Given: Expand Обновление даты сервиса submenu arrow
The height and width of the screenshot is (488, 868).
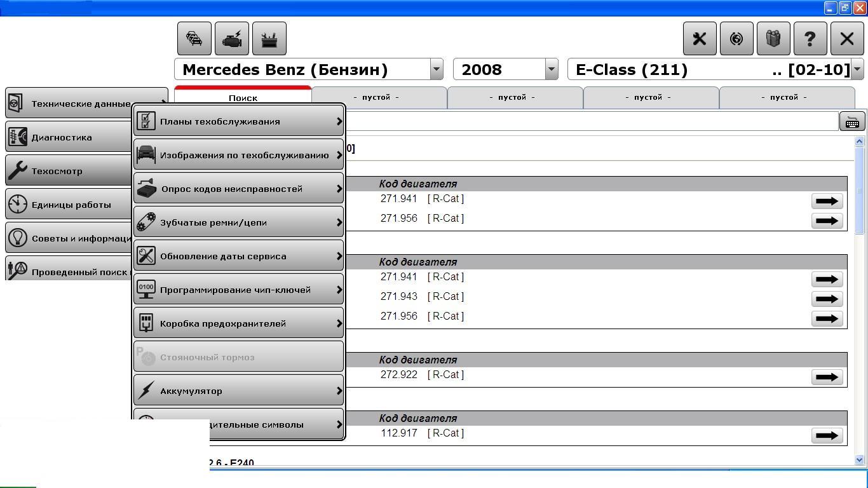Looking at the screenshot, I should 339,255.
